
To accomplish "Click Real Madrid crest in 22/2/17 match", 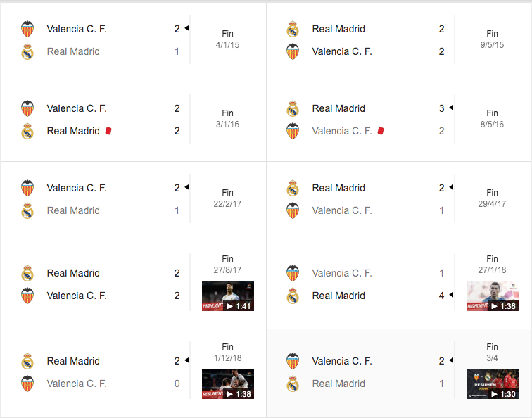I will (27, 210).
